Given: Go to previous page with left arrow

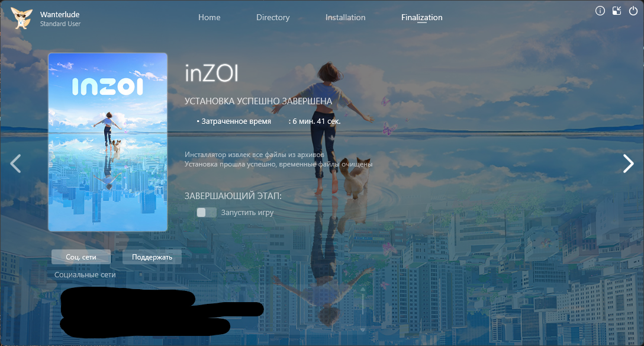Looking at the screenshot, I should 15,164.
